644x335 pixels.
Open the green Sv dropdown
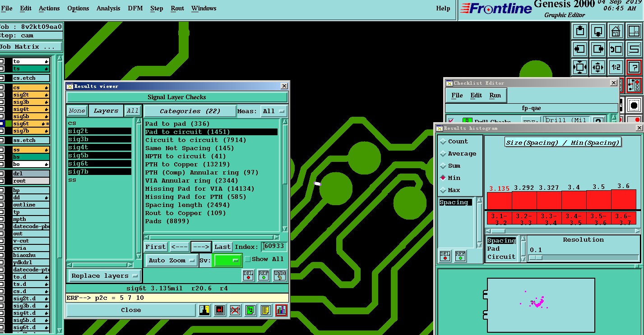(x=228, y=261)
